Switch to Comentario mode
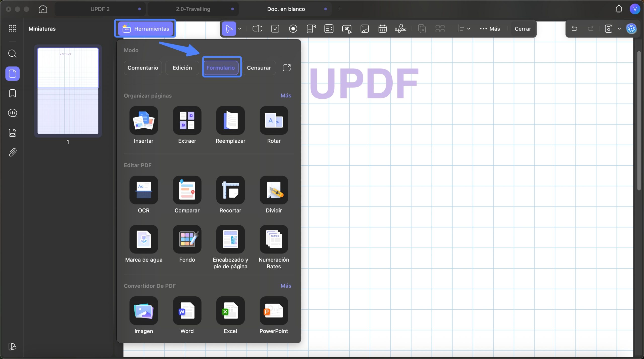The height and width of the screenshot is (359, 644). [x=143, y=68]
